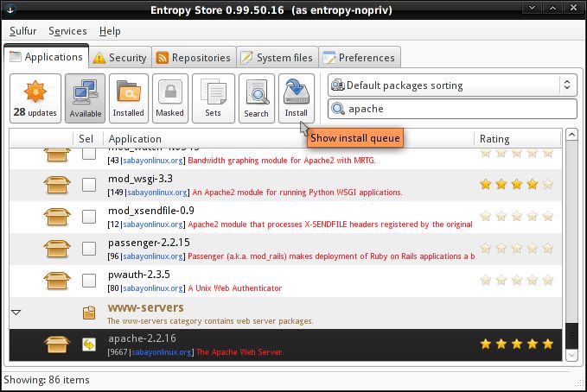Rate mod_wsgi-3.3 using its stars

tap(517, 184)
